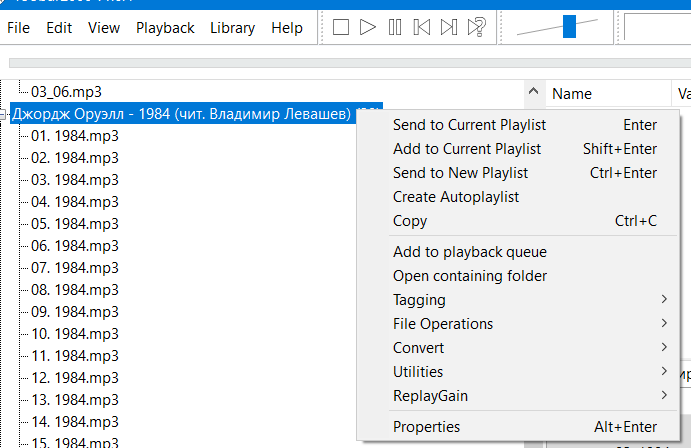Click the Random playback icon
The image size is (691, 448).
(x=477, y=27)
